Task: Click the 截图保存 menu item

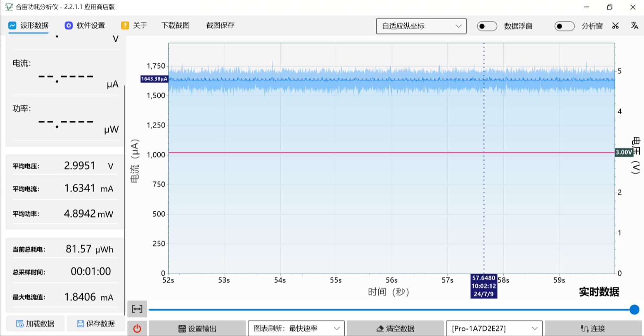Action: pos(221,25)
